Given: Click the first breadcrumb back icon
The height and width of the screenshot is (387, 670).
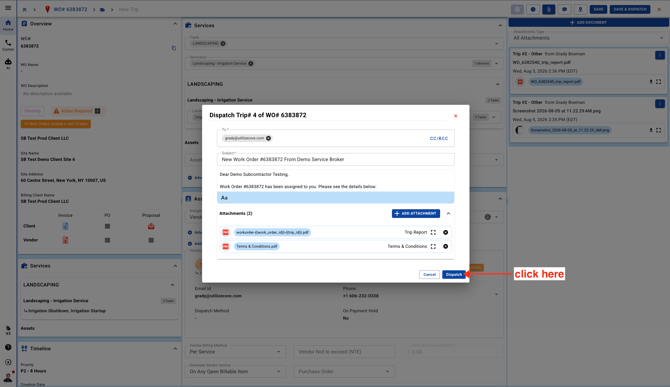Looking at the screenshot, I should pos(24,9).
